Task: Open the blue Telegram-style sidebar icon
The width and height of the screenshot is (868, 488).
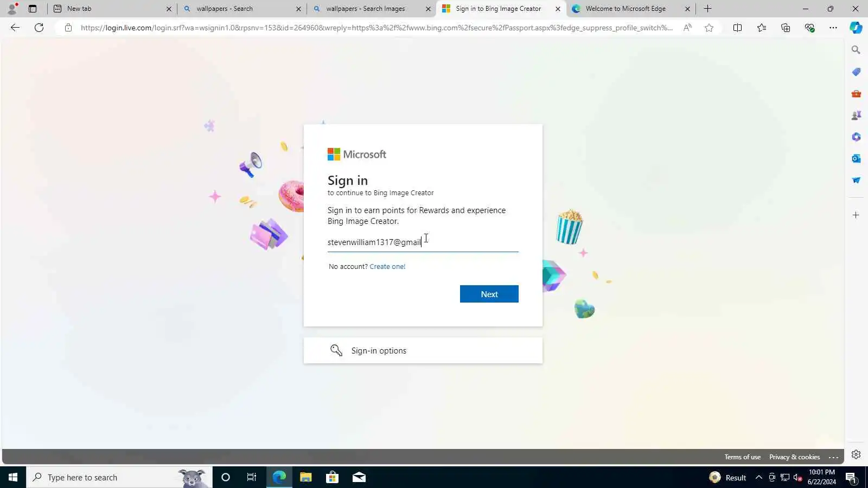Action: (856, 180)
